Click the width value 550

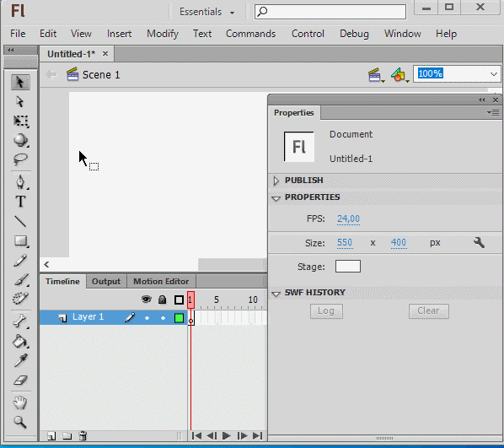pos(345,242)
